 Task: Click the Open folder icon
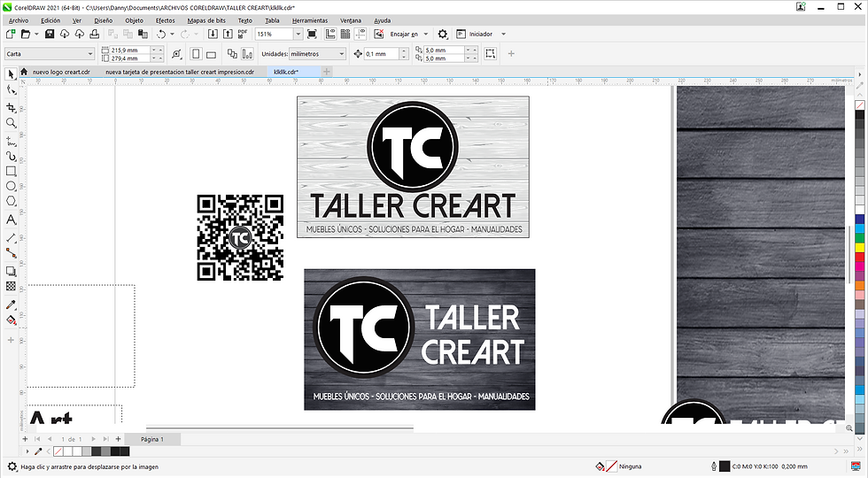point(26,35)
